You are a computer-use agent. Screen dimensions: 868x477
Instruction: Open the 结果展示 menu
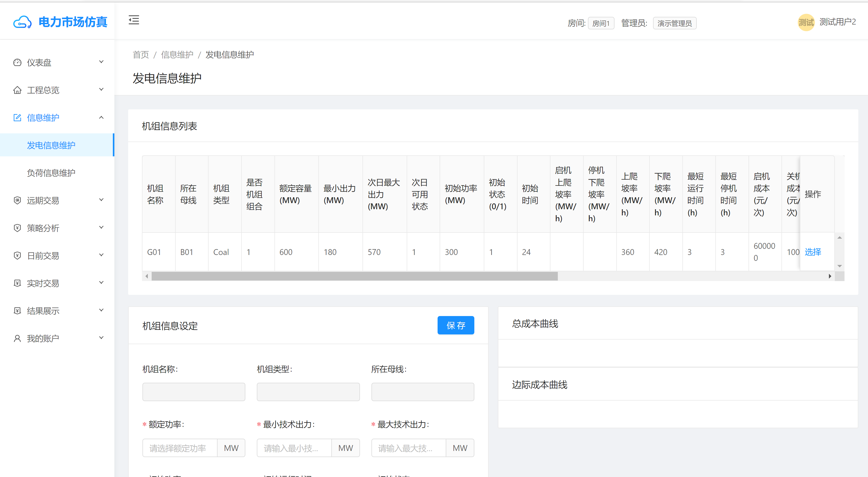pyautogui.click(x=57, y=311)
